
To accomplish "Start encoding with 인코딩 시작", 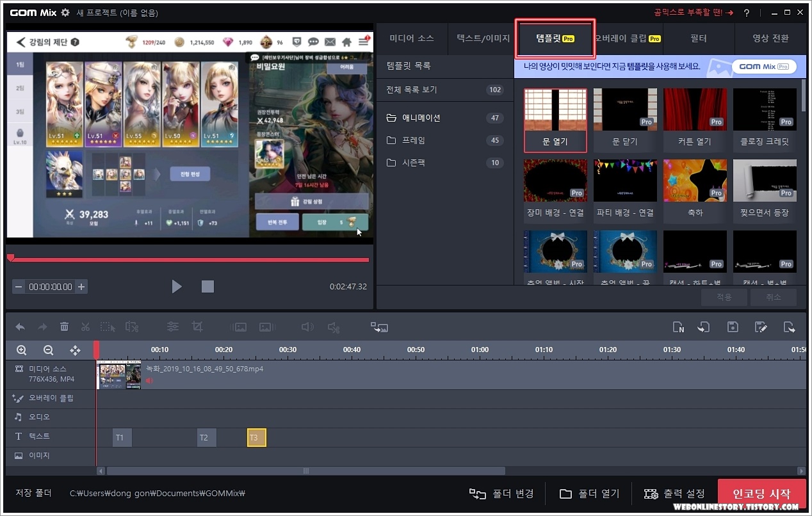I will [761, 494].
